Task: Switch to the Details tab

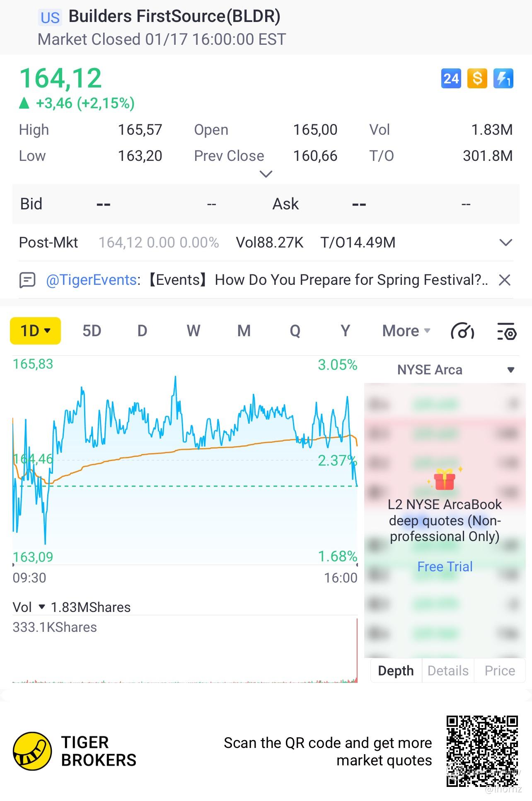Action: [x=448, y=670]
